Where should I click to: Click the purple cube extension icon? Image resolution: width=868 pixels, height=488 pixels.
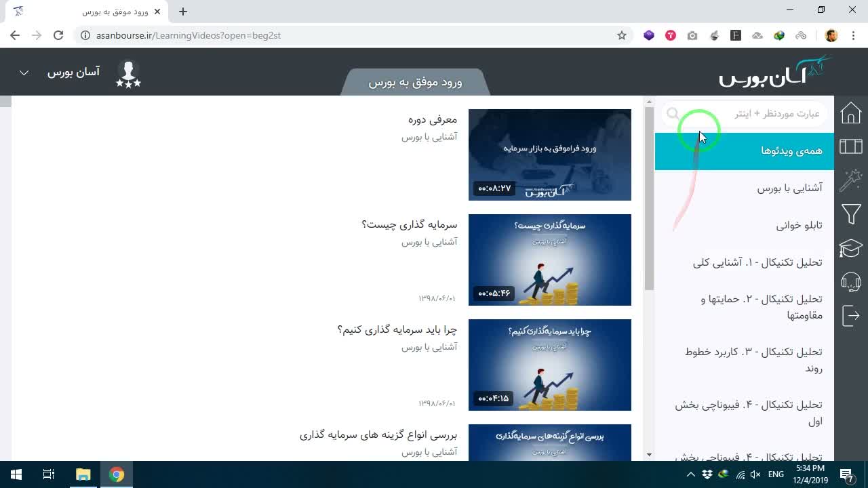[649, 35]
